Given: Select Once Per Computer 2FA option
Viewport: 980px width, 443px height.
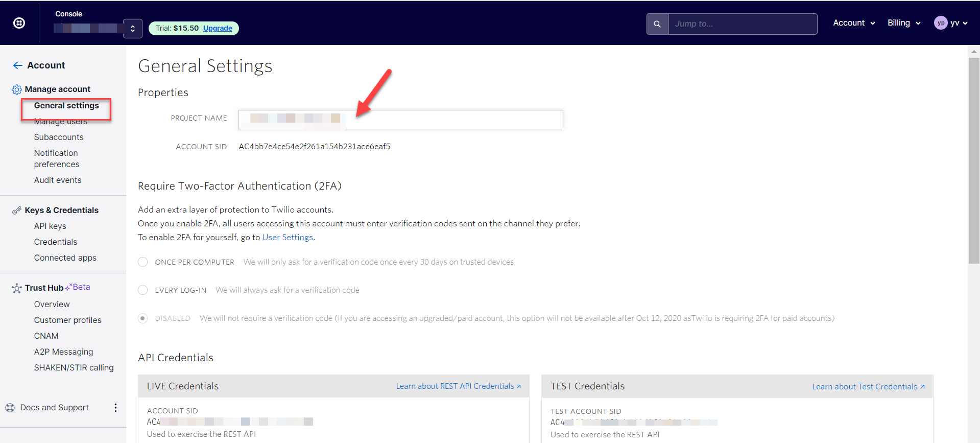Looking at the screenshot, I should (x=143, y=262).
